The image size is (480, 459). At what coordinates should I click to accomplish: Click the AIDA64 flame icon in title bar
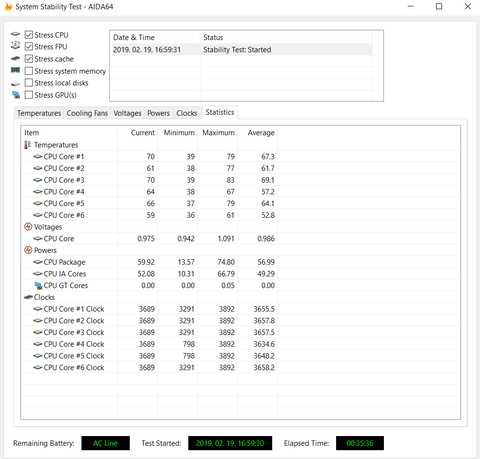(x=9, y=6)
